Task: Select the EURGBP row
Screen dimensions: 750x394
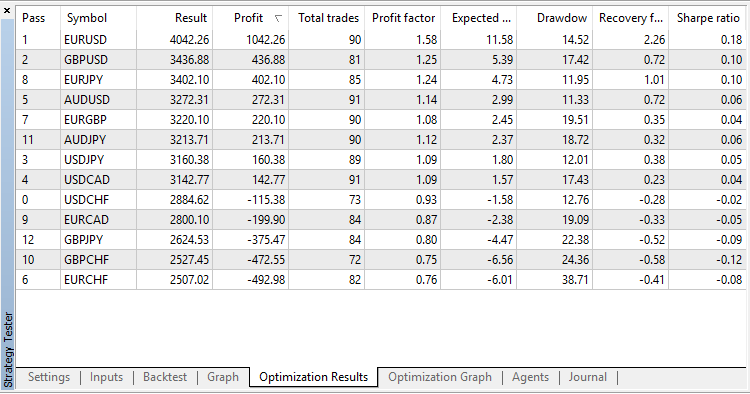Action: 381,120
